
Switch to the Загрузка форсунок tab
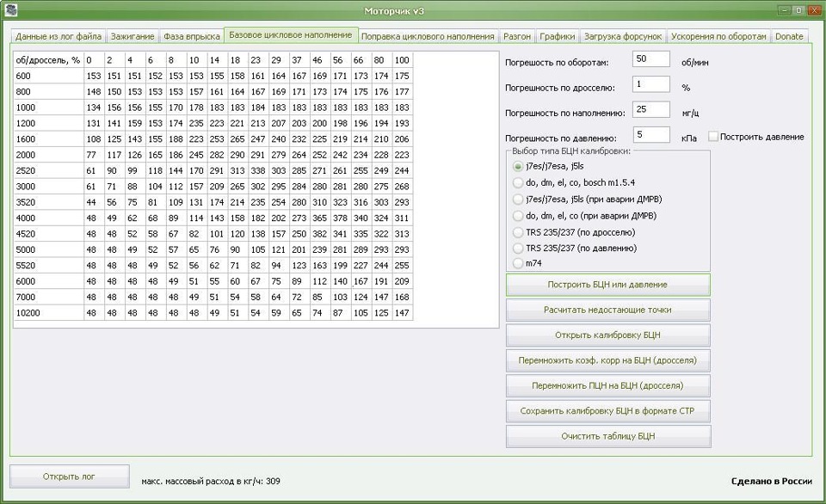[623, 36]
